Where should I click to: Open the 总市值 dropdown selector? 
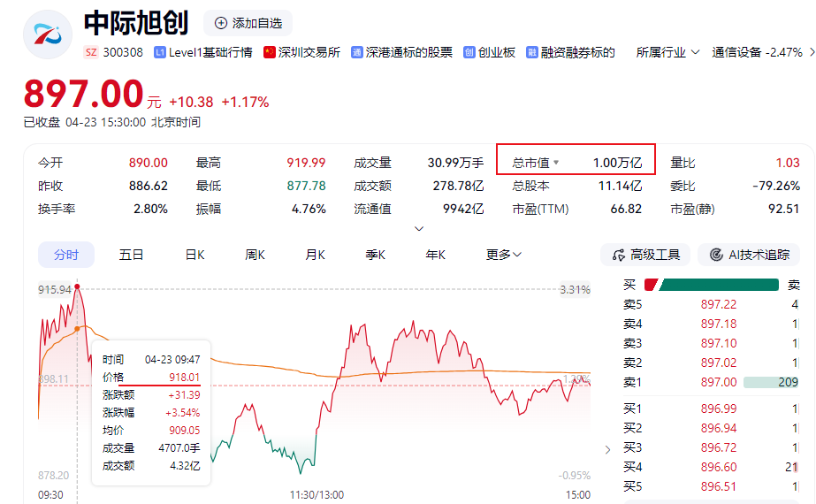point(557,164)
